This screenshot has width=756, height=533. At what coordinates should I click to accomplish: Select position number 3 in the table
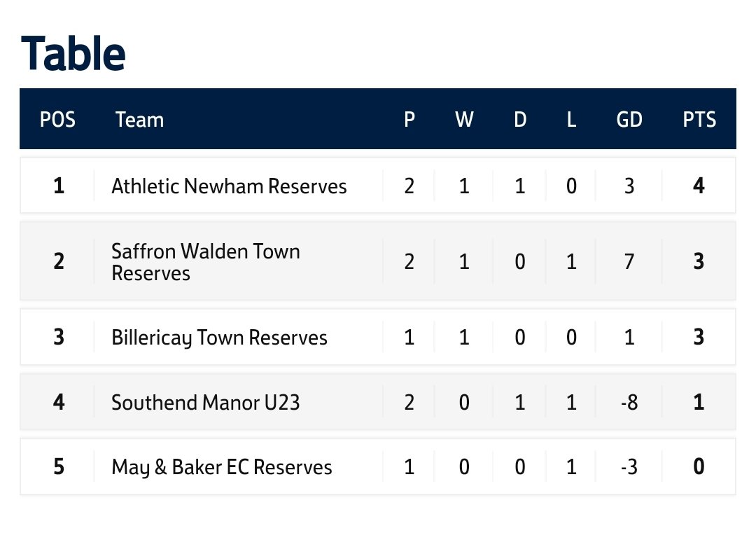pyautogui.click(x=58, y=337)
